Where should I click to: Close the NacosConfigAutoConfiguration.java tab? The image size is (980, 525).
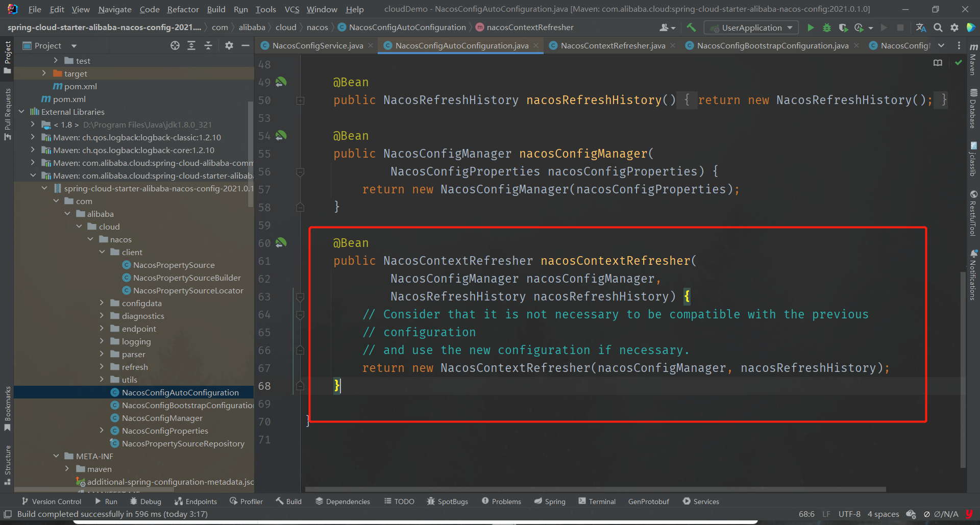click(536, 45)
